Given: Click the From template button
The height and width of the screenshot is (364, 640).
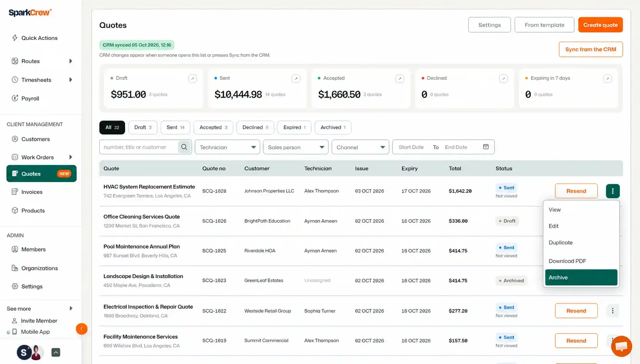Looking at the screenshot, I should [x=544, y=25].
